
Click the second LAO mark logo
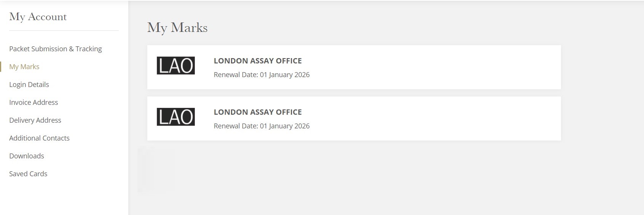(176, 117)
